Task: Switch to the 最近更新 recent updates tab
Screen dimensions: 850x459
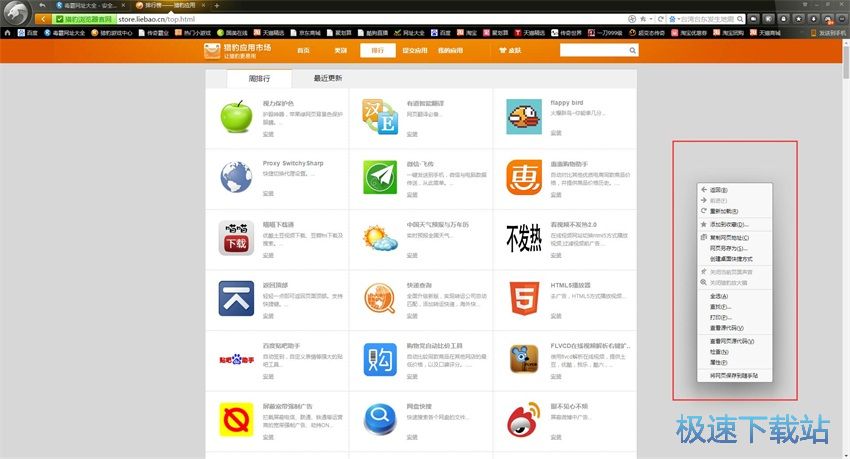Action: 327,78
